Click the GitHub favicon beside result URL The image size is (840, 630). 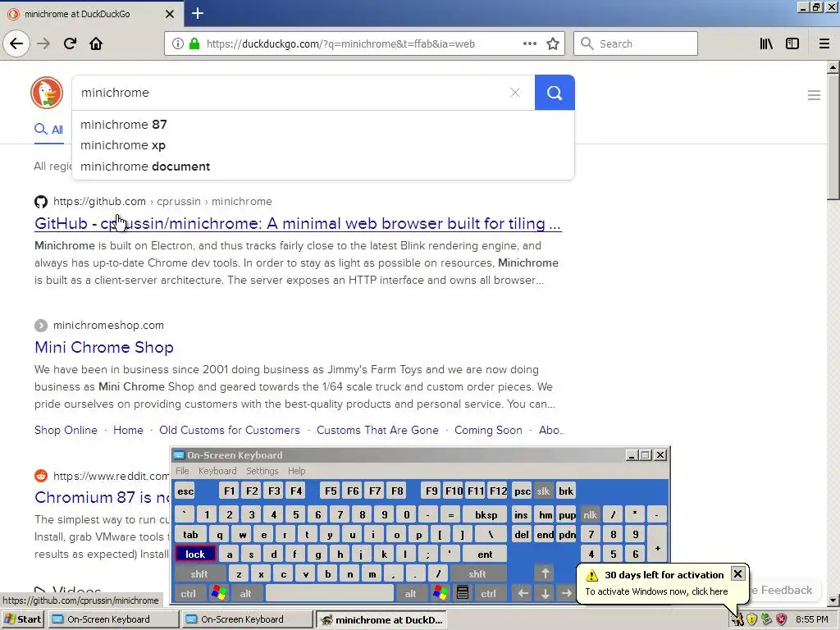pyautogui.click(x=41, y=202)
